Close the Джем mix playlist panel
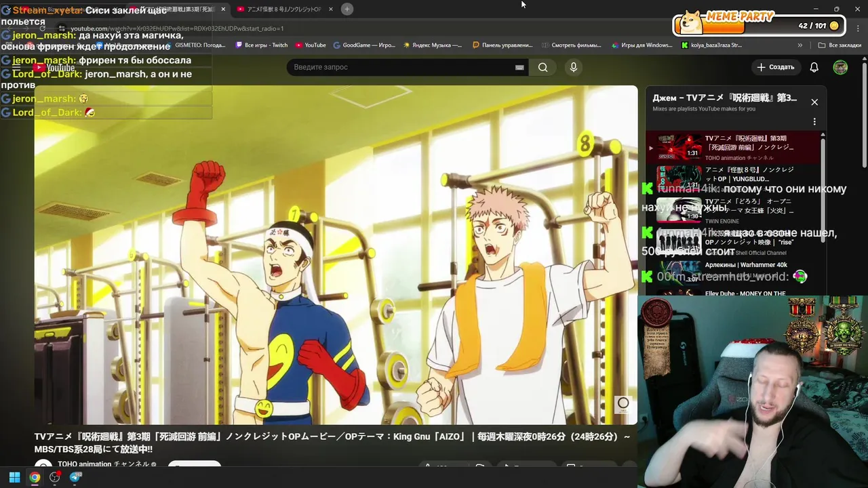Viewport: 868px width, 488px height. coord(814,102)
